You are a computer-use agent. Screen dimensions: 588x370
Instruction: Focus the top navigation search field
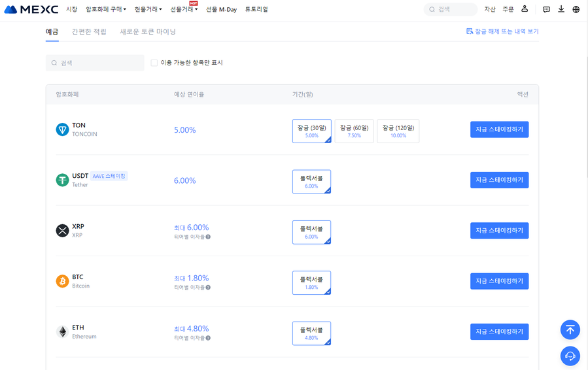[x=451, y=9]
